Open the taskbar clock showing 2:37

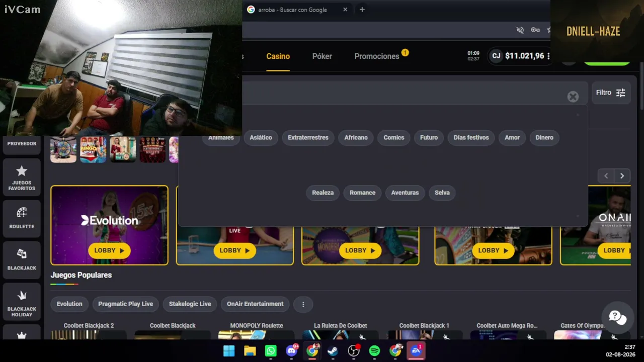coord(620,350)
